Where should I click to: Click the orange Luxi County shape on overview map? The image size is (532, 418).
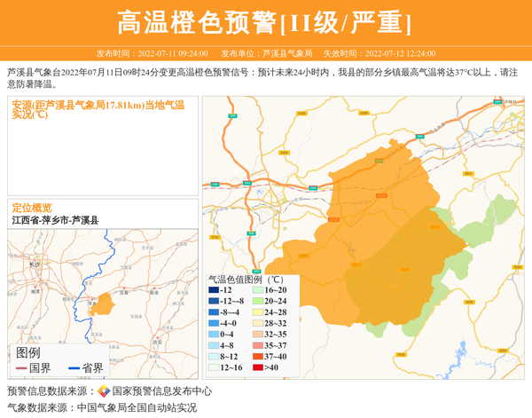coord(102,304)
